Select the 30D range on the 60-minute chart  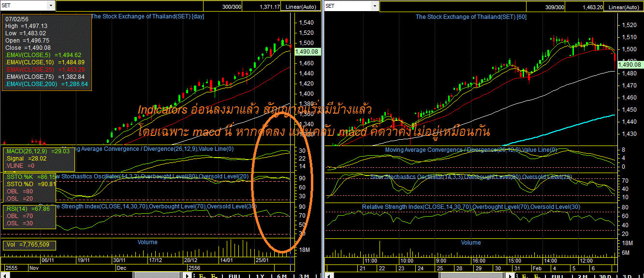[x=604, y=276]
